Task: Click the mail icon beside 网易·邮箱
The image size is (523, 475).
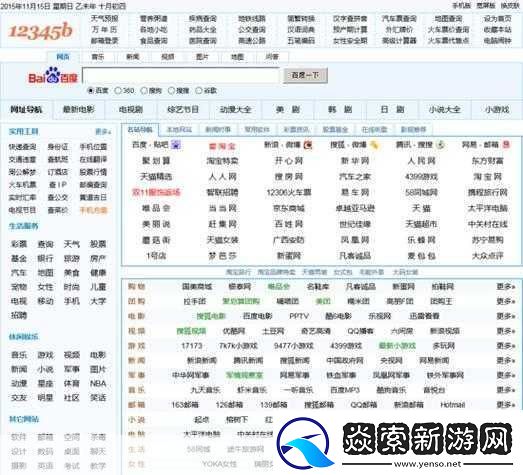Action: coord(506,145)
